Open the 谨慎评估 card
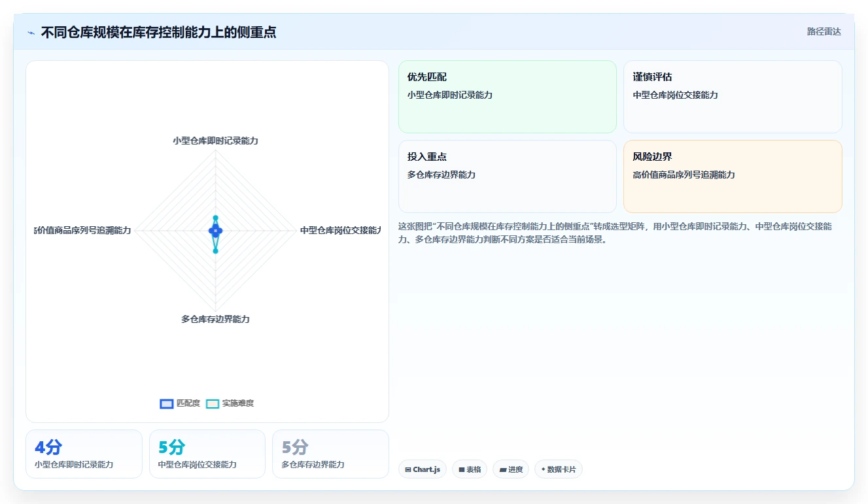This screenshot has width=868, height=504. point(733,97)
